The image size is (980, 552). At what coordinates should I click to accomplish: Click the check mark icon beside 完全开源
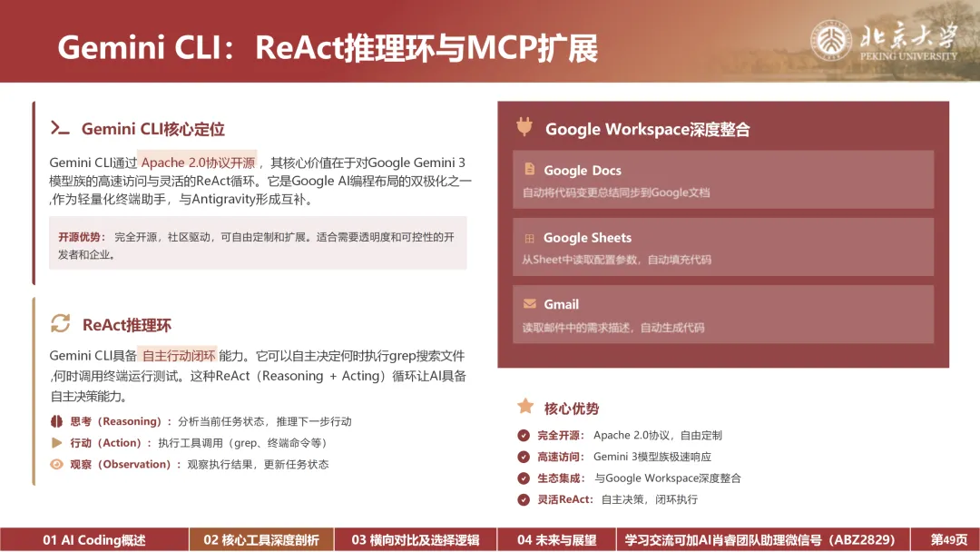524,435
